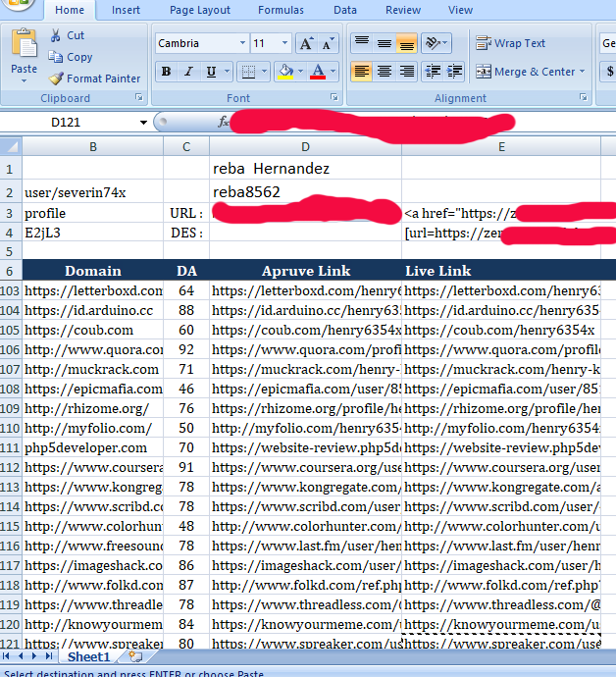Go to next sheet navigation arrow
616x677 pixels.
coord(34,656)
